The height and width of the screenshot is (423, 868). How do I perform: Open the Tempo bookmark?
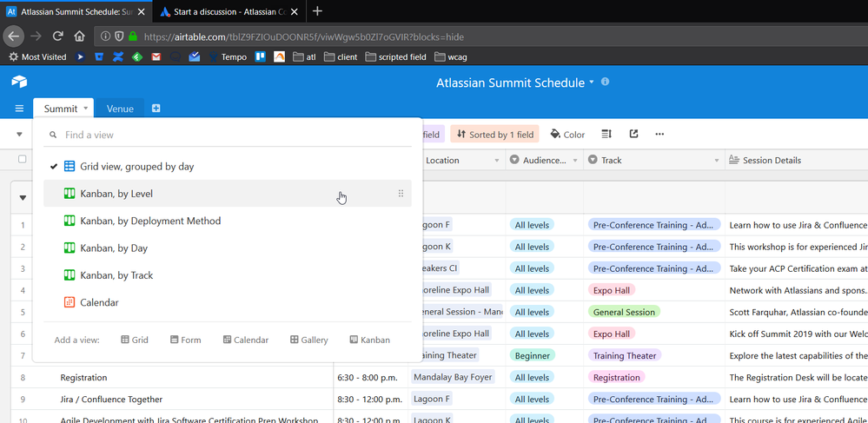(228, 56)
